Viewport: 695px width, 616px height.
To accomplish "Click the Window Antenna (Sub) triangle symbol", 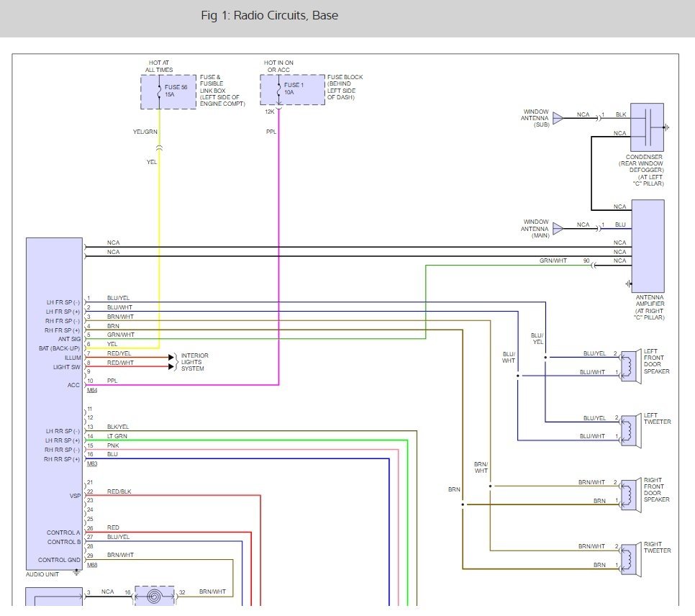I will [x=558, y=119].
